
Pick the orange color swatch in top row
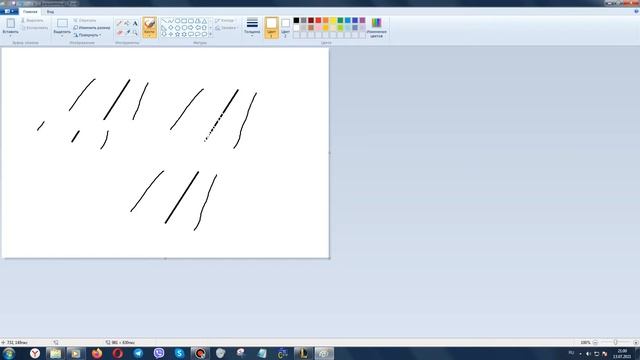(x=326, y=20)
